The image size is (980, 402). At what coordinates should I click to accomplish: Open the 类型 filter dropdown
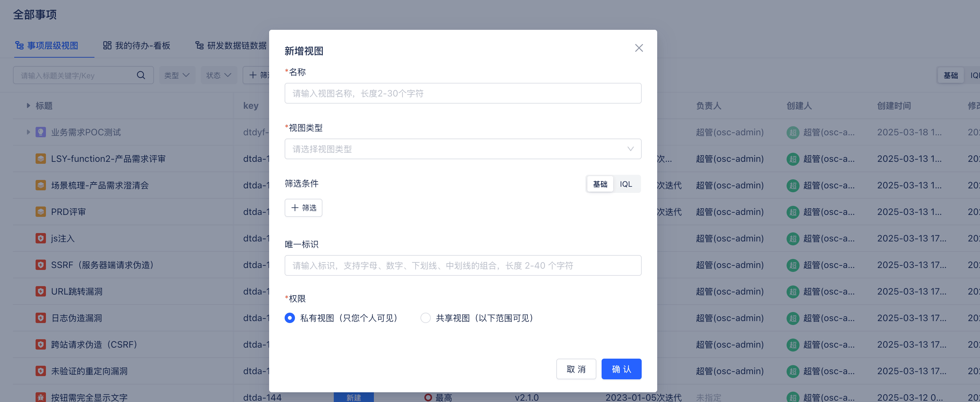pos(177,75)
